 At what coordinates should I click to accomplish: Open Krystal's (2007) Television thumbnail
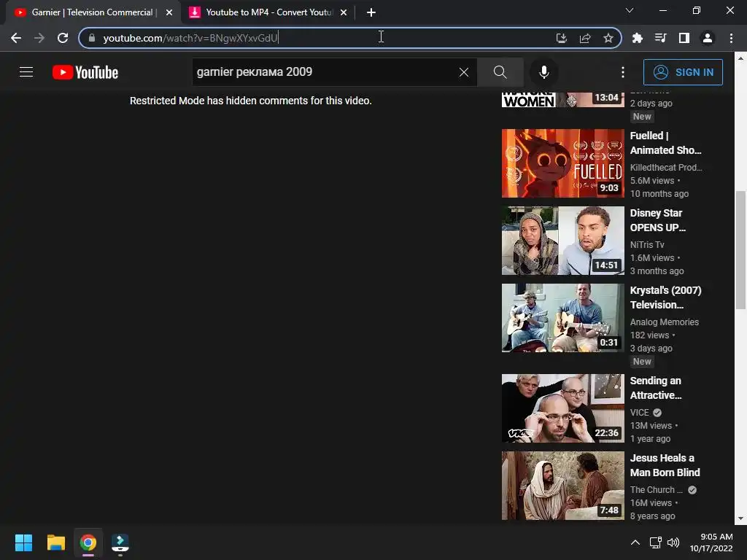tap(562, 318)
